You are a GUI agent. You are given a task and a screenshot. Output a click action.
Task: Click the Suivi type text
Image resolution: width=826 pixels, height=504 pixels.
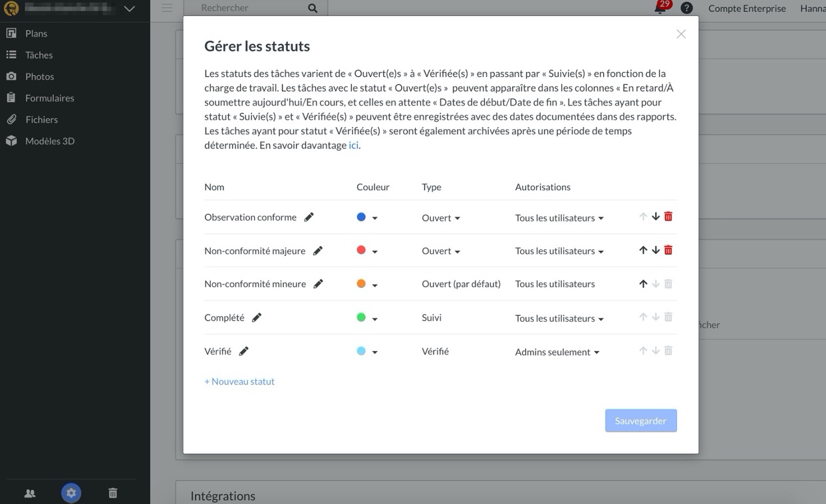pos(432,318)
